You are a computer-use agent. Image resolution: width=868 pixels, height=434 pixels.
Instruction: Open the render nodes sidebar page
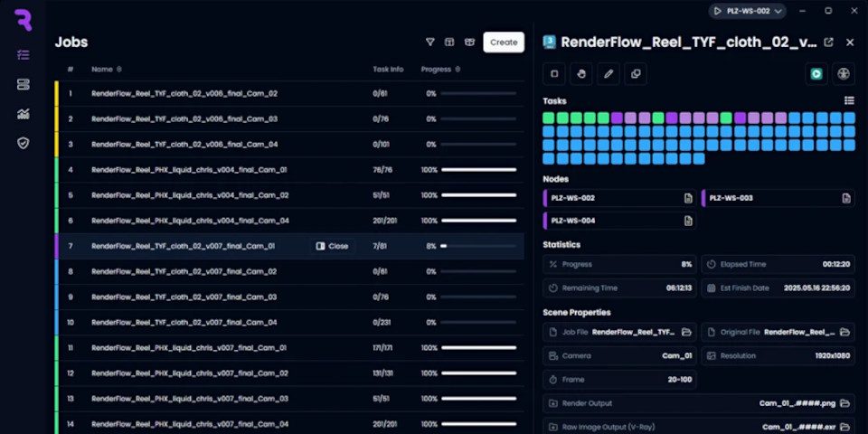coord(24,84)
